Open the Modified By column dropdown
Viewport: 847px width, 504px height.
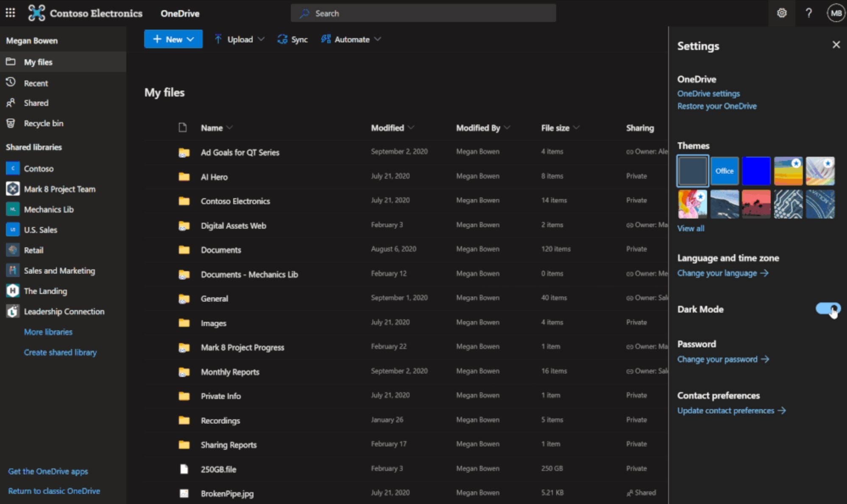(507, 127)
